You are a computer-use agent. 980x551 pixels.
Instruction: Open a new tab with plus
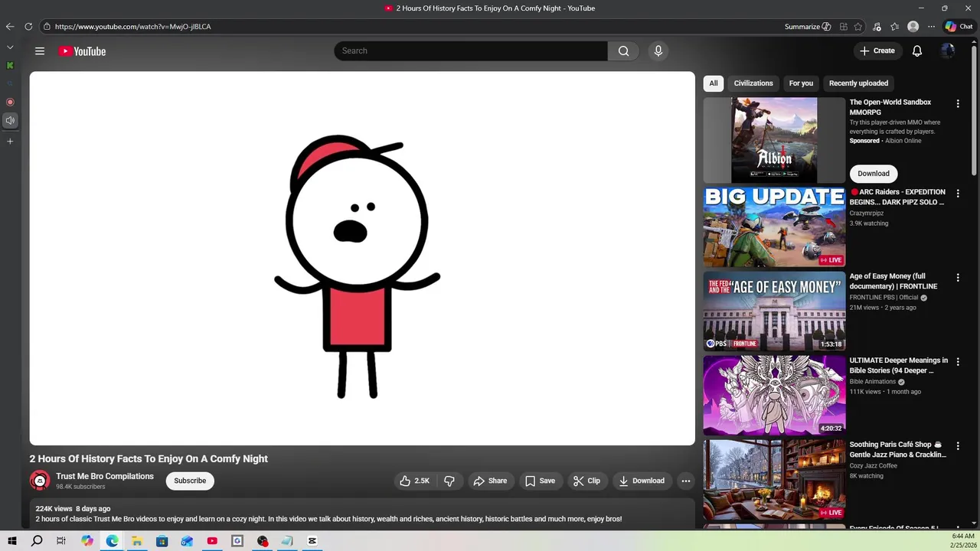10,142
